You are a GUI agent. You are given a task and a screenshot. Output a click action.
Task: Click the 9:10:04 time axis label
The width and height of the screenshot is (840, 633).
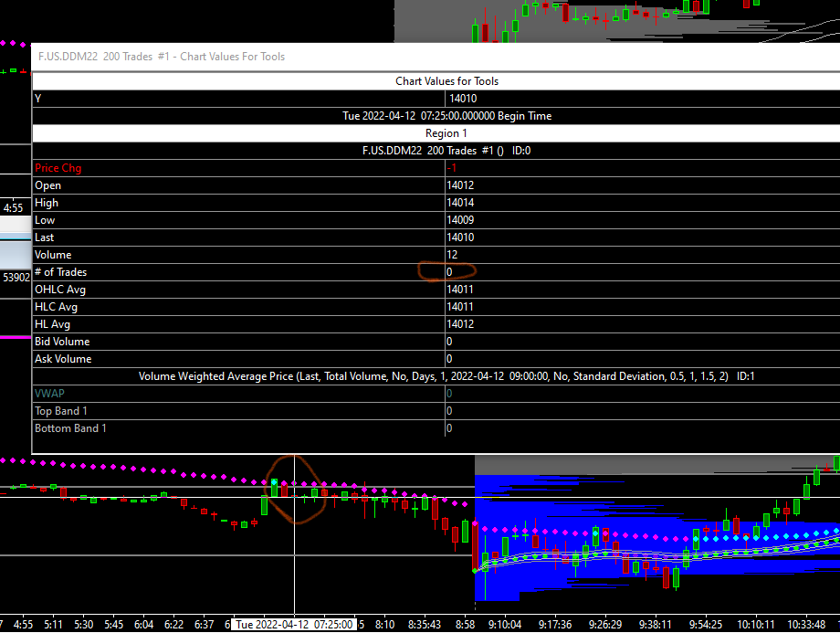click(505, 625)
